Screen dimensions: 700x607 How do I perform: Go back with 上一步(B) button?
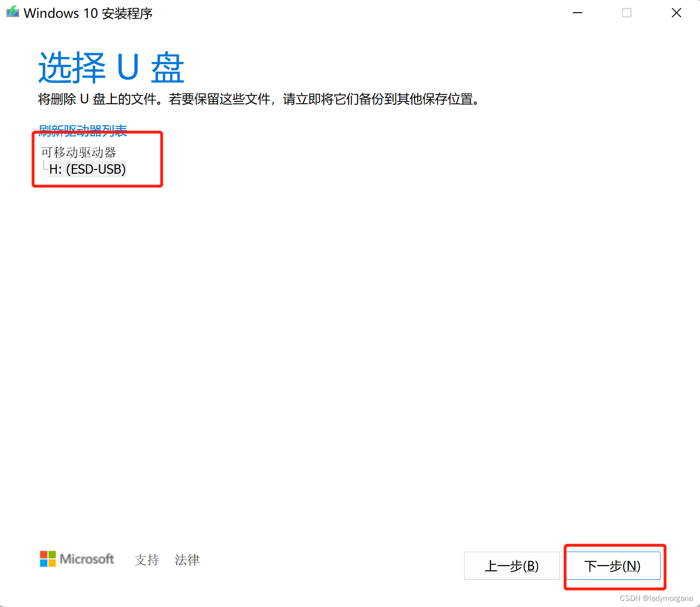point(512,566)
